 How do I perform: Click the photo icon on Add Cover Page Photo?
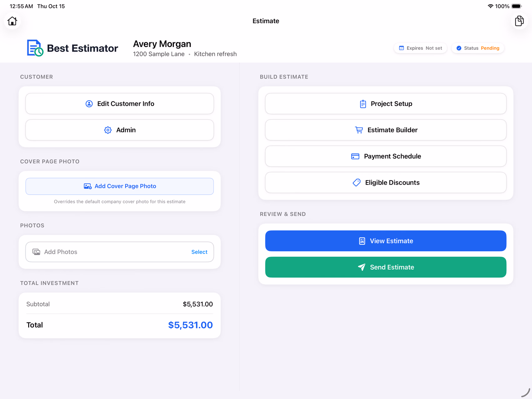[x=88, y=186]
